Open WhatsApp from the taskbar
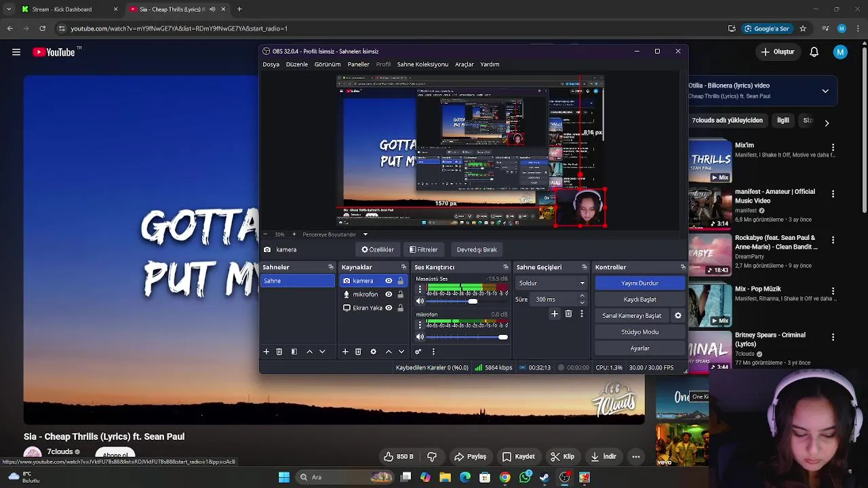This screenshot has width=868, height=488. 525,477
